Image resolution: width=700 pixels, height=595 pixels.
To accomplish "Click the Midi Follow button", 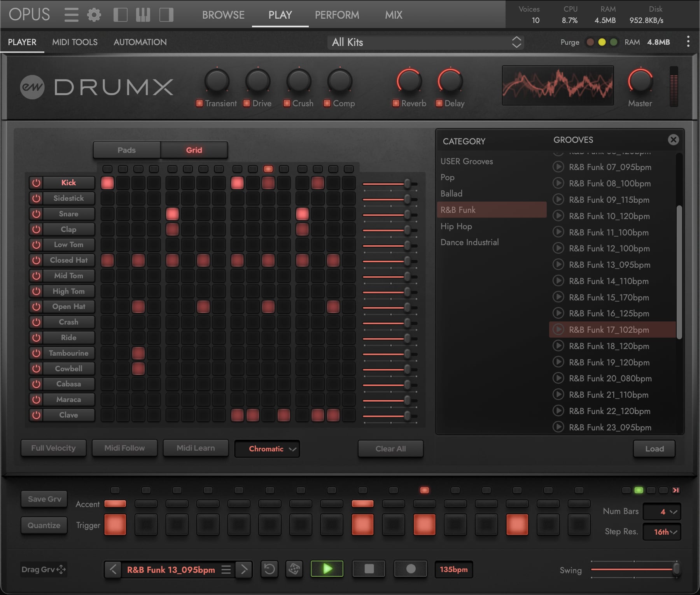I will [x=124, y=448].
